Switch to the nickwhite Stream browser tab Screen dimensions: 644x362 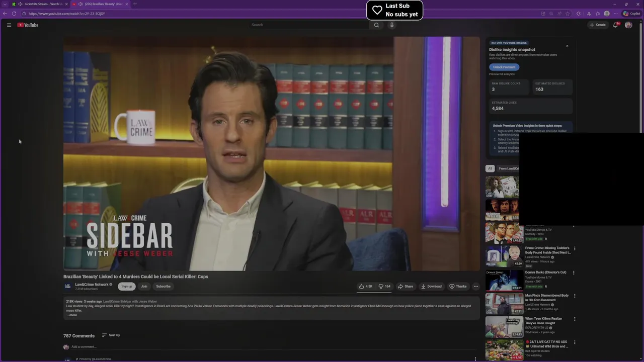40,4
